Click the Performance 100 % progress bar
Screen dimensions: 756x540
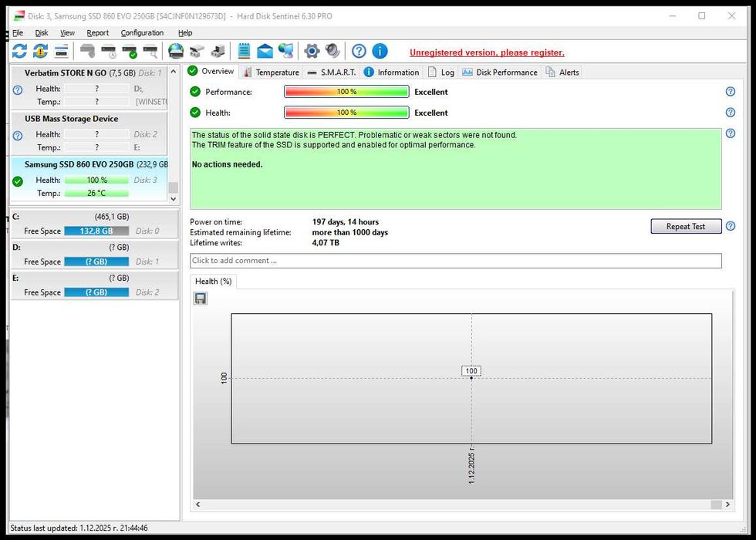(346, 92)
